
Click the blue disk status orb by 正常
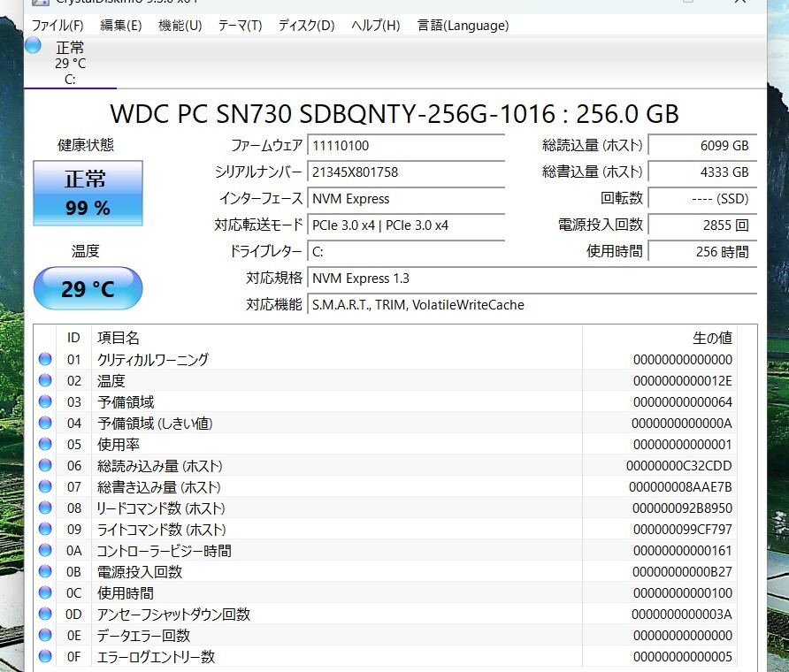(33, 45)
